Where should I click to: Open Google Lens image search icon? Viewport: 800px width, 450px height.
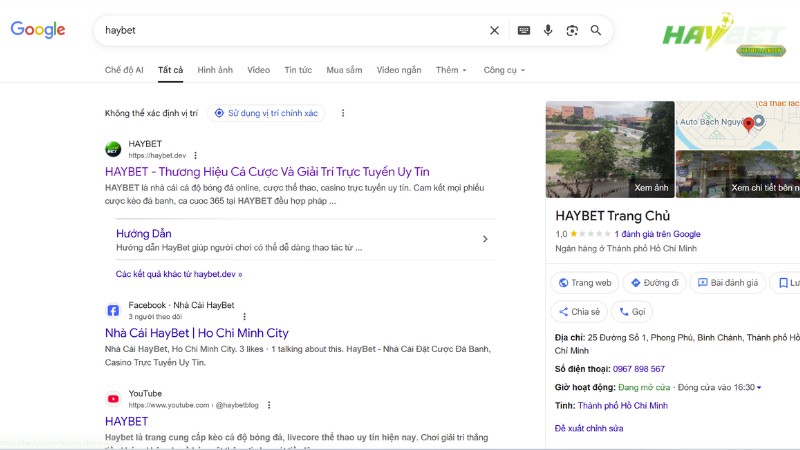pos(572,31)
